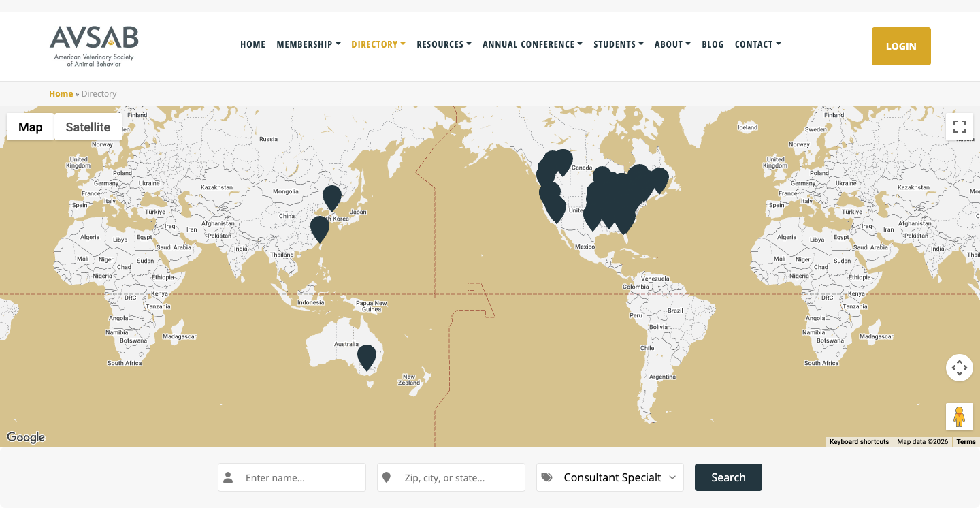Open the map Terms link
The image size is (980, 508).
[966, 442]
